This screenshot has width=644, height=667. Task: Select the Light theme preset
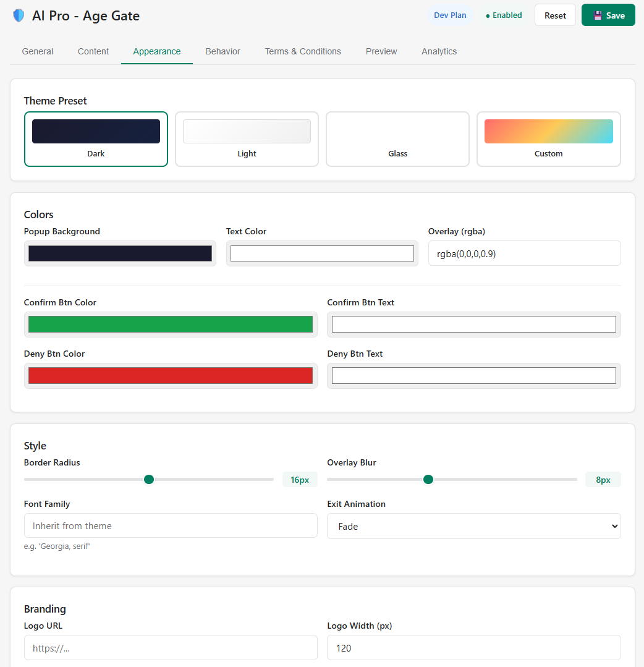point(247,138)
